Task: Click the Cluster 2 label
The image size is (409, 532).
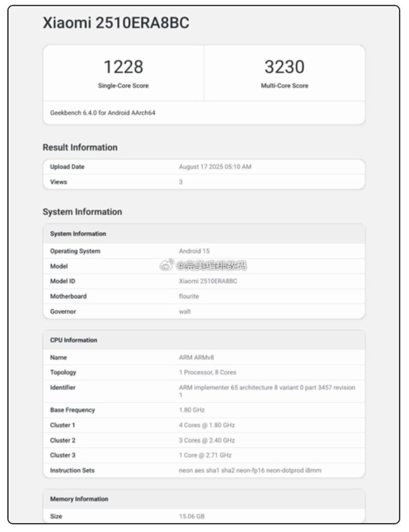Action: [x=63, y=441]
